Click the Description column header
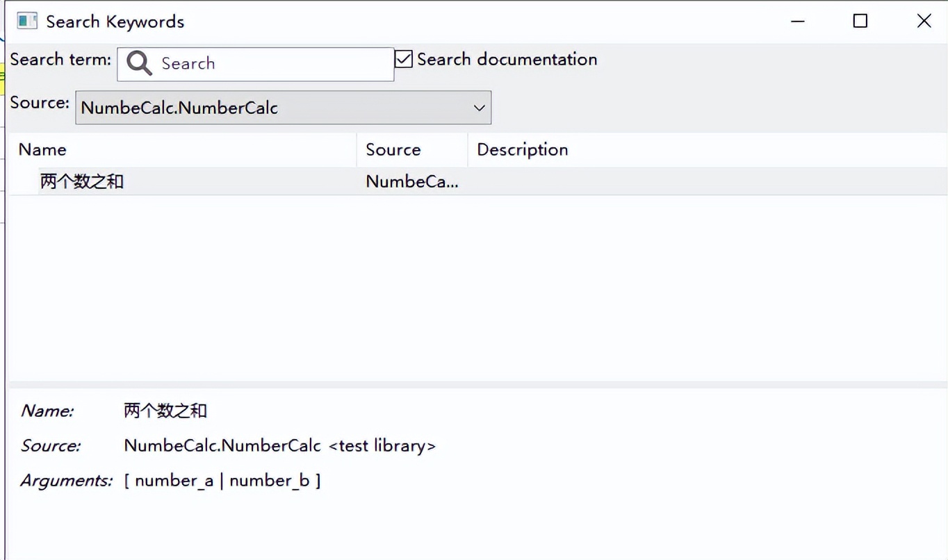The image size is (948, 560). [523, 149]
